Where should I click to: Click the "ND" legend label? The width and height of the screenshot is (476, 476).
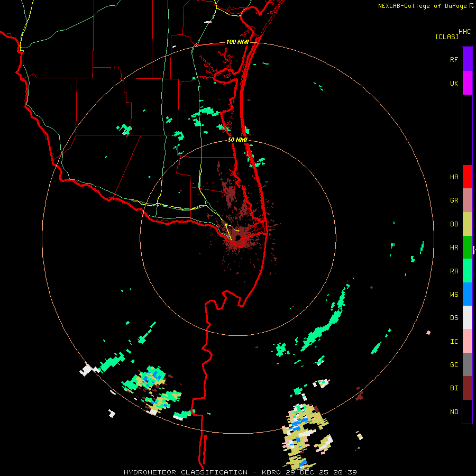[x=454, y=412]
